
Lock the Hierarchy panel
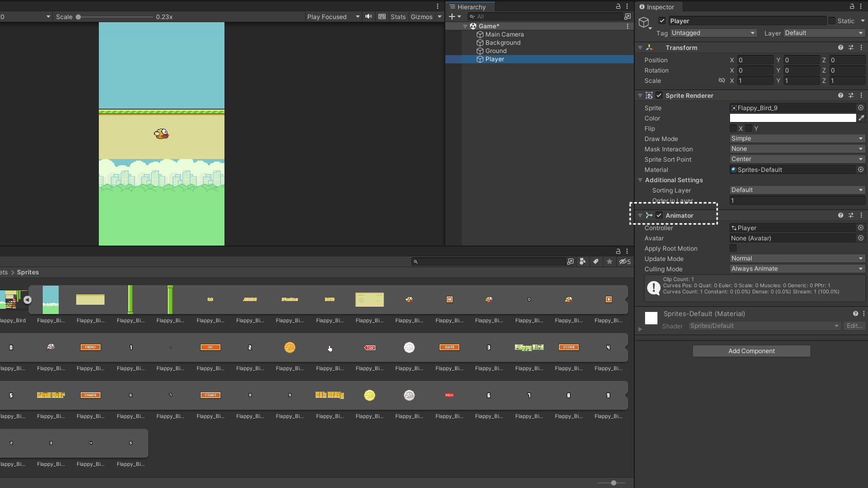[618, 7]
